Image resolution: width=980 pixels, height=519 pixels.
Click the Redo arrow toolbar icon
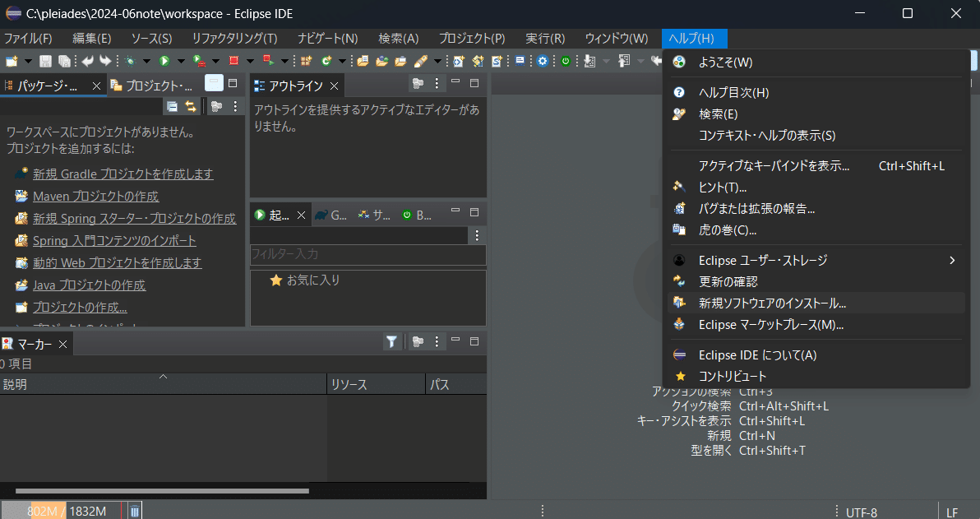tap(105, 61)
